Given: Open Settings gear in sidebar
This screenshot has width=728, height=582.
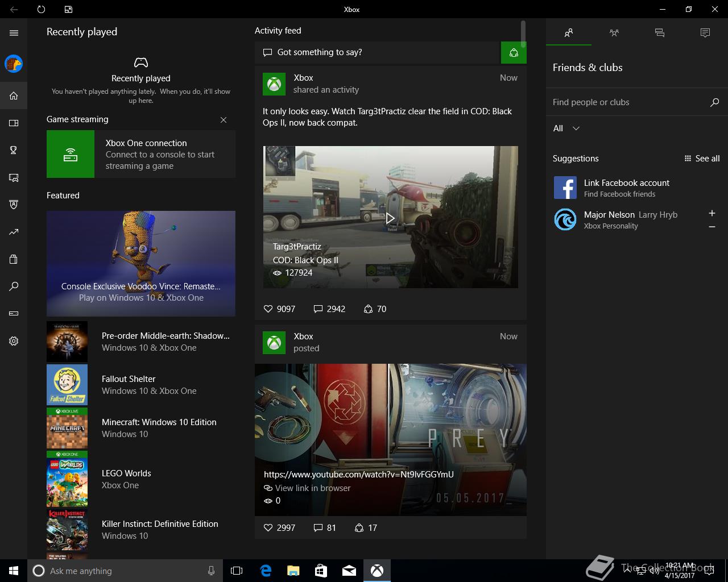Looking at the screenshot, I should pyautogui.click(x=14, y=341).
